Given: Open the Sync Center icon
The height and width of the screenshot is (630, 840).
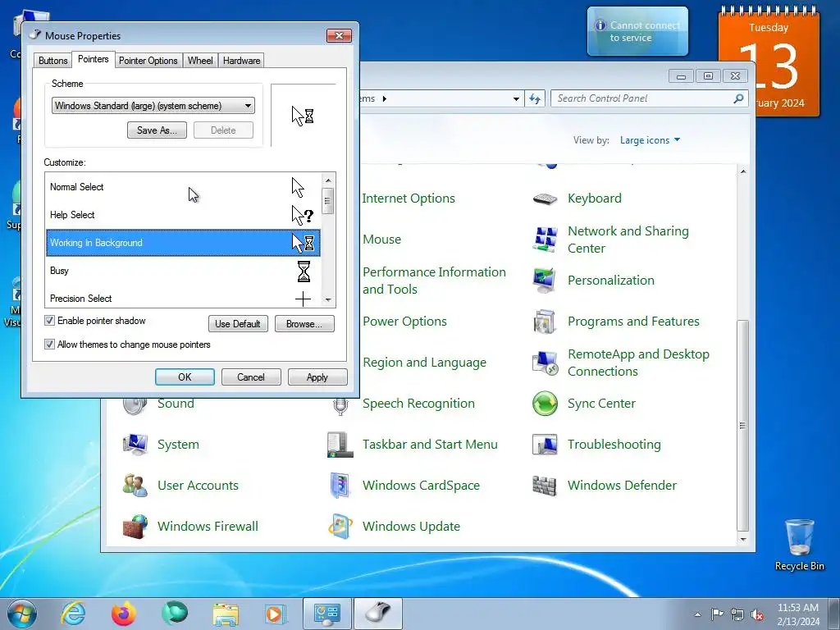Looking at the screenshot, I should (545, 404).
